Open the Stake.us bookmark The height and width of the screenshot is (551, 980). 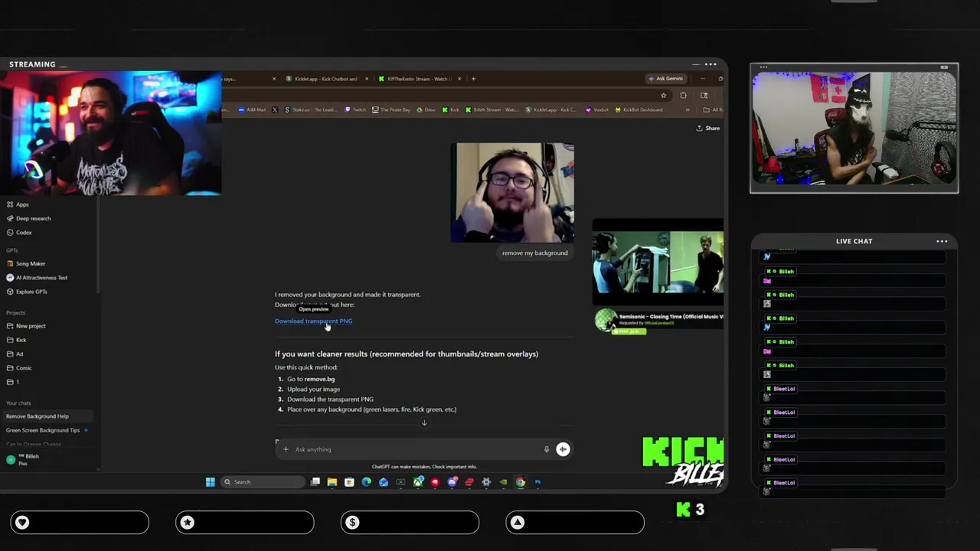[x=310, y=109]
